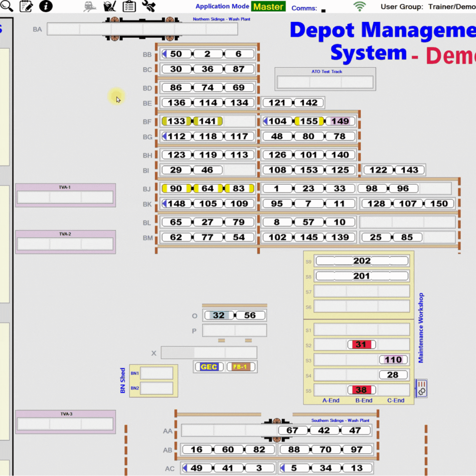Select train 50 on track BB
Screen dimensions: 476x476
pyautogui.click(x=176, y=54)
